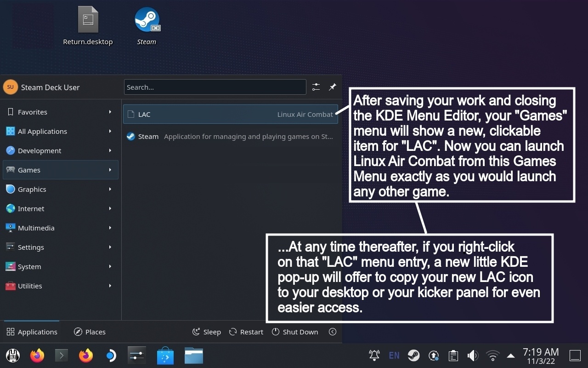Viewport: 588px width, 368px height.
Task: Open the Settings category
Action: tap(61, 247)
